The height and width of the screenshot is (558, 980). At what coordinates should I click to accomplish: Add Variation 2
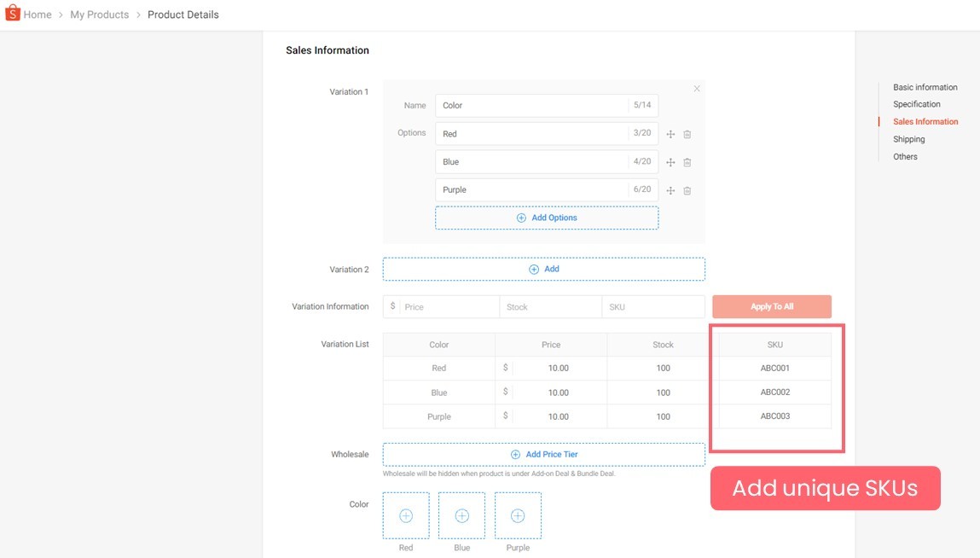(544, 269)
